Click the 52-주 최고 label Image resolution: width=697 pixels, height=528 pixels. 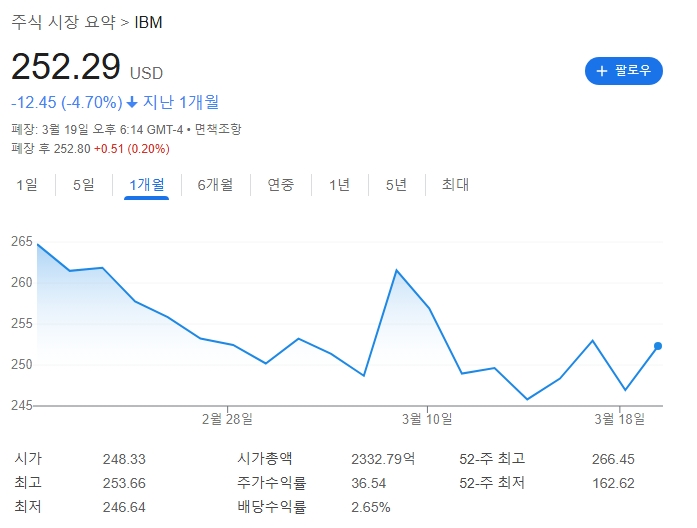pyautogui.click(x=492, y=459)
